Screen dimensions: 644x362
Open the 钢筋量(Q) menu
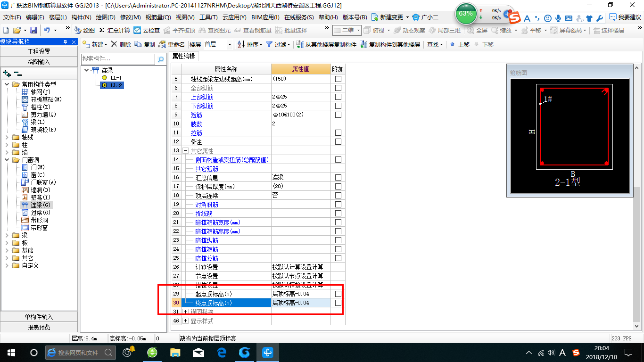[x=158, y=17]
